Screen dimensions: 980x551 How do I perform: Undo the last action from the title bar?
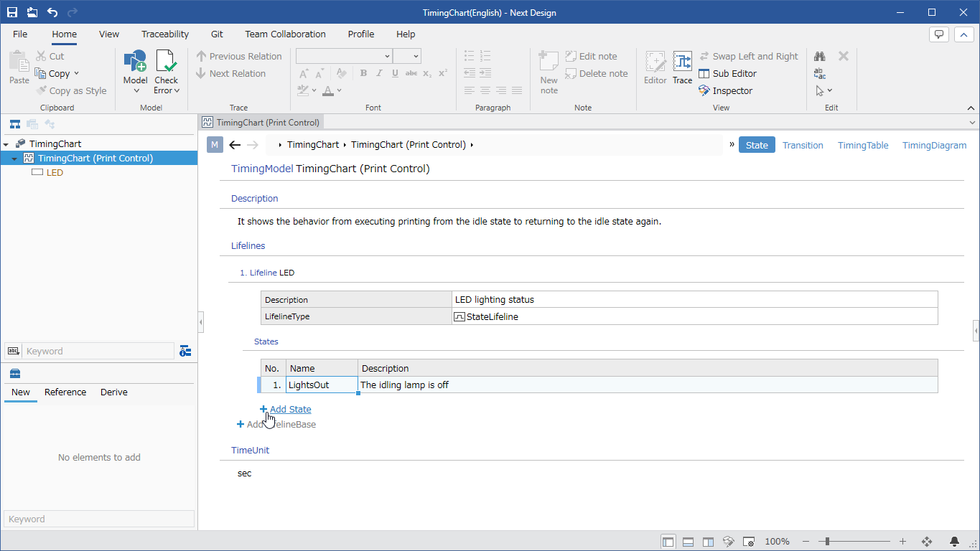[x=52, y=12]
